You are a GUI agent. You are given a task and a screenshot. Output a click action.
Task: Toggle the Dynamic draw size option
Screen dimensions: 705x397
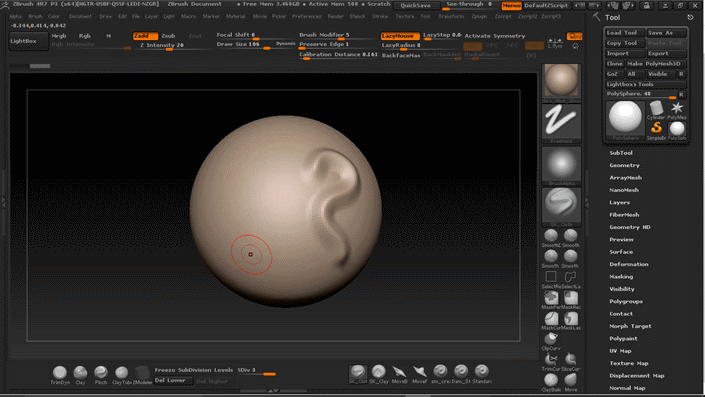tap(286, 44)
